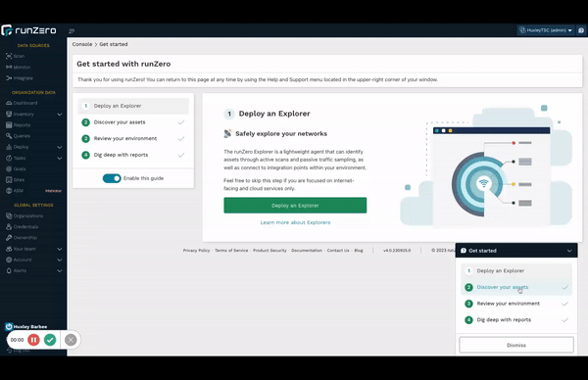This screenshot has width=588, height=380.
Task: Open Scan via its sidebar icon
Action: coord(9,56)
